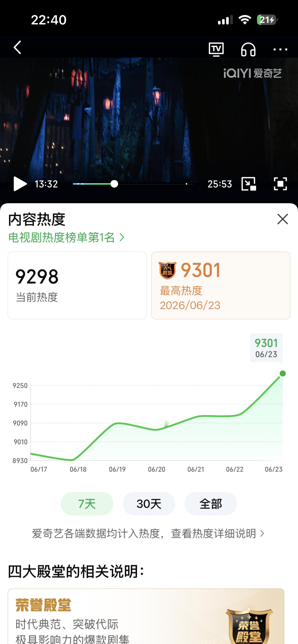
Task: Expand video to fullscreen
Action: pos(280,184)
